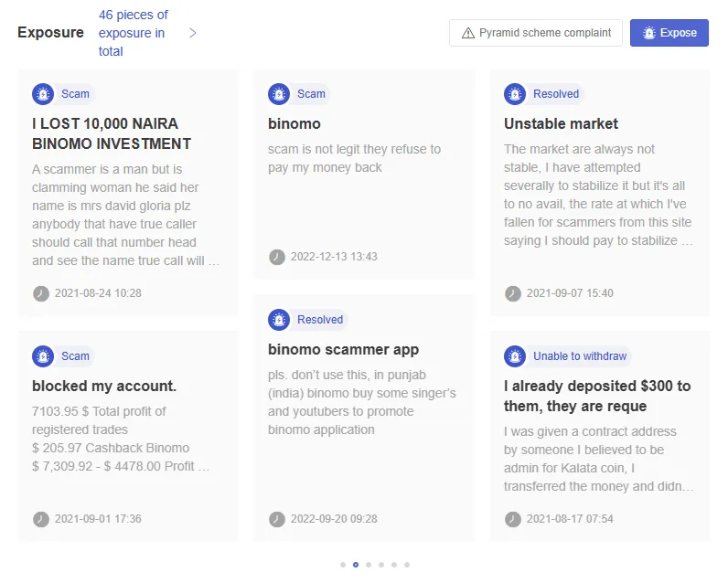Open the Pyramid scheme complaint form

pos(536,33)
